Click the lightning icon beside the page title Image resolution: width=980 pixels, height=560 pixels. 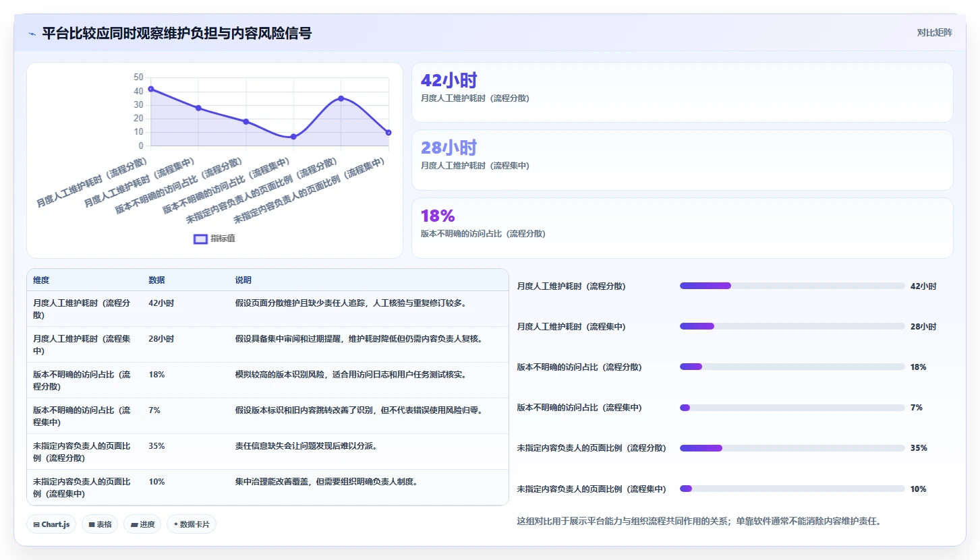point(32,34)
